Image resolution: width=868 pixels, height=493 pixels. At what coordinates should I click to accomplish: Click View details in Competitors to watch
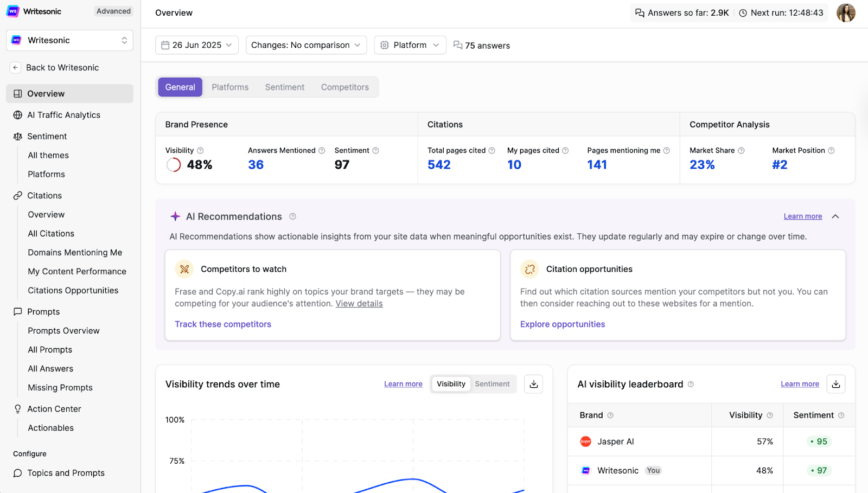pos(359,304)
